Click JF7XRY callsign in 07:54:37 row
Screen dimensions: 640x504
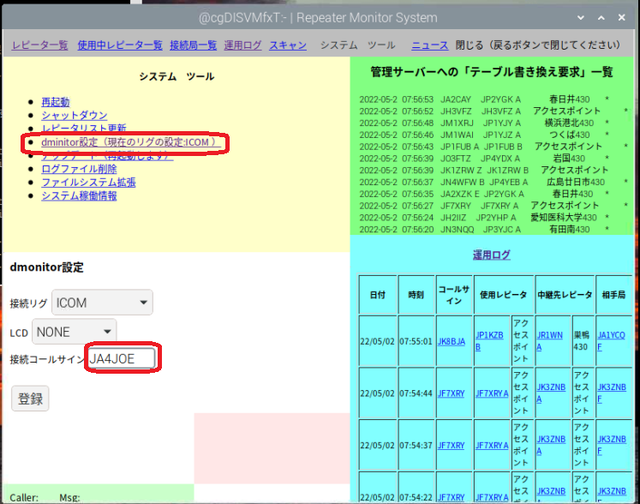tap(451, 445)
